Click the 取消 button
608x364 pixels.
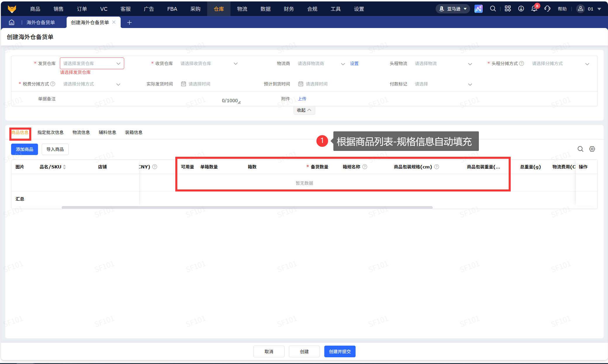[x=269, y=351]
